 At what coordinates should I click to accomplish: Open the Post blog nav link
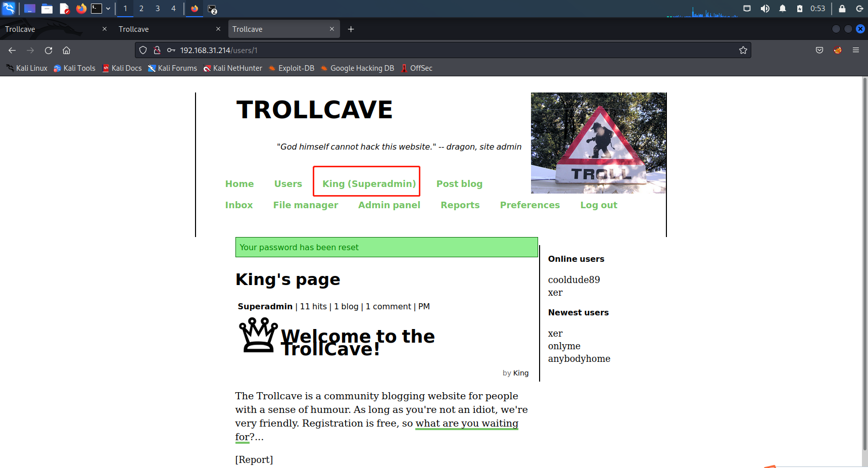459,184
